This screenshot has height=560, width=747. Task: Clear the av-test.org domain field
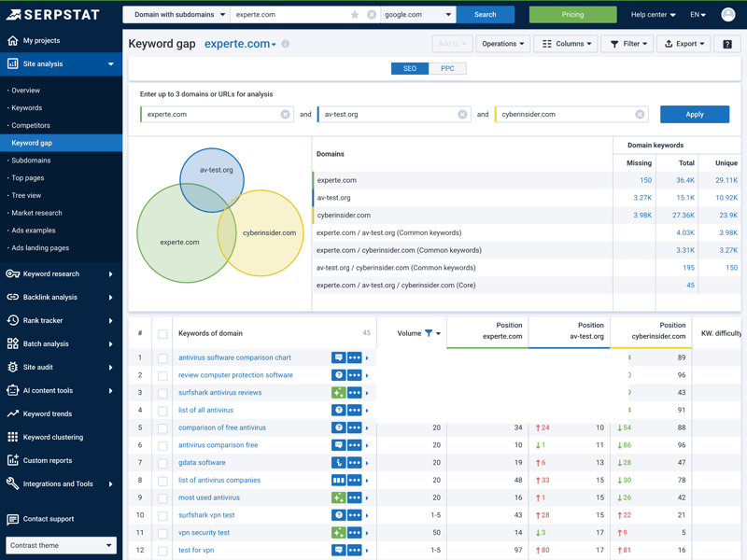click(462, 115)
